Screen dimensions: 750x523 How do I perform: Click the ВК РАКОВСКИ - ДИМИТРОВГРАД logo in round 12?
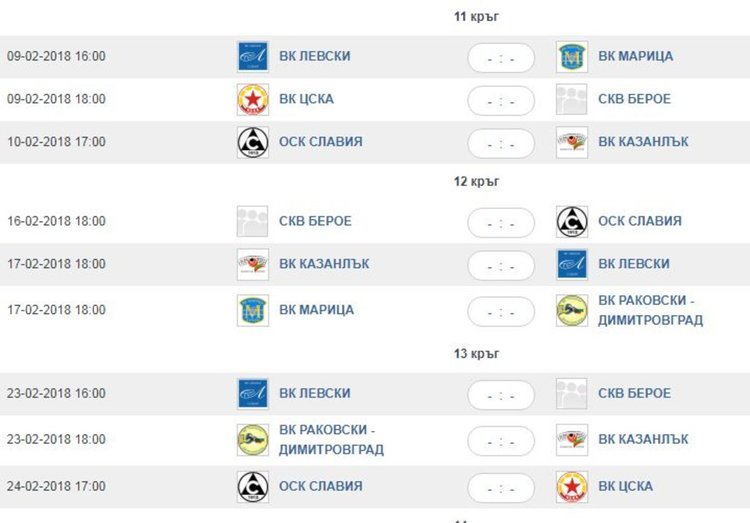(572, 310)
